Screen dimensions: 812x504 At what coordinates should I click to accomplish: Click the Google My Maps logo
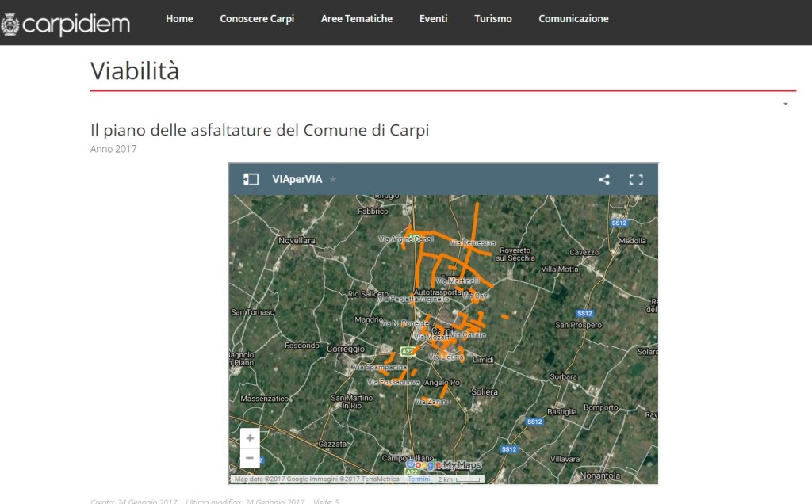pyautogui.click(x=444, y=465)
